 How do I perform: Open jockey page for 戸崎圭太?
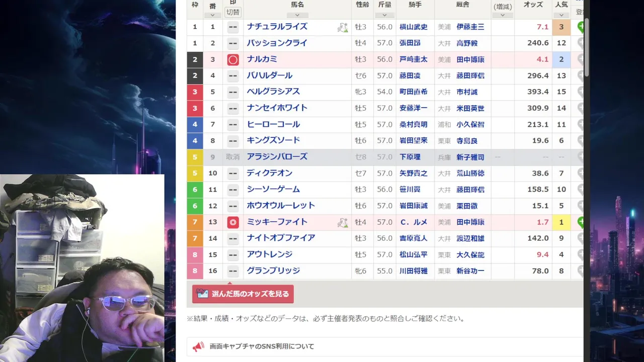(413, 59)
